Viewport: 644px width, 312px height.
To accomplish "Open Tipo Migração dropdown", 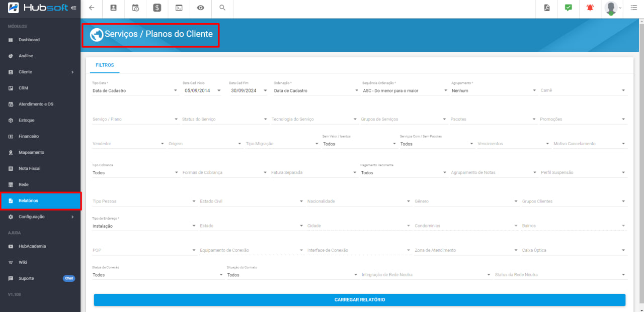I will tap(283, 144).
